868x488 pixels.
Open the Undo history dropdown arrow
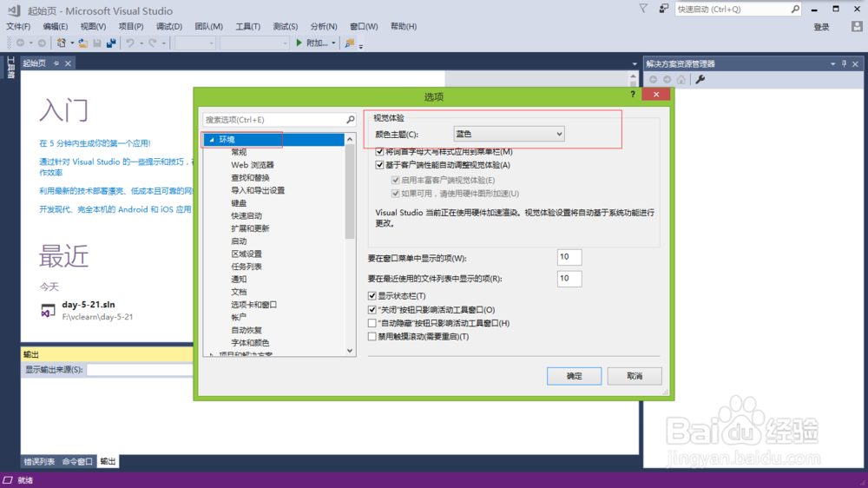coord(141,43)
